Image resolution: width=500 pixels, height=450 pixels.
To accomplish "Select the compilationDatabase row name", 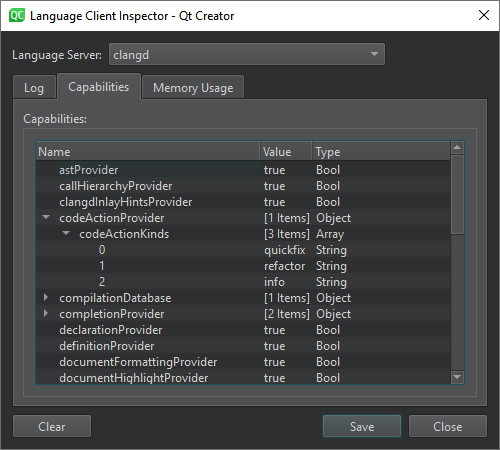I will (115, 298).
